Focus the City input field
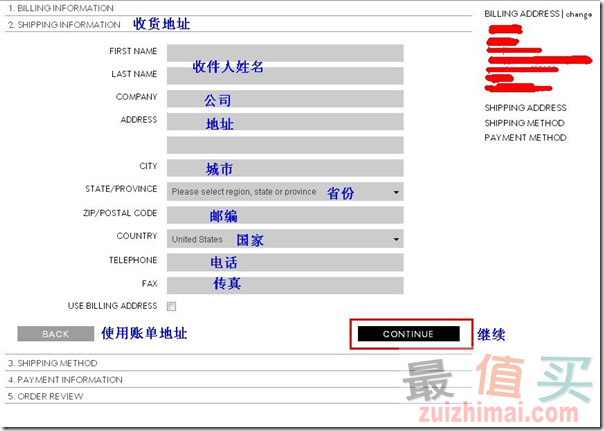The height and width of the screenshot is (431, 604). click(285, 168)
